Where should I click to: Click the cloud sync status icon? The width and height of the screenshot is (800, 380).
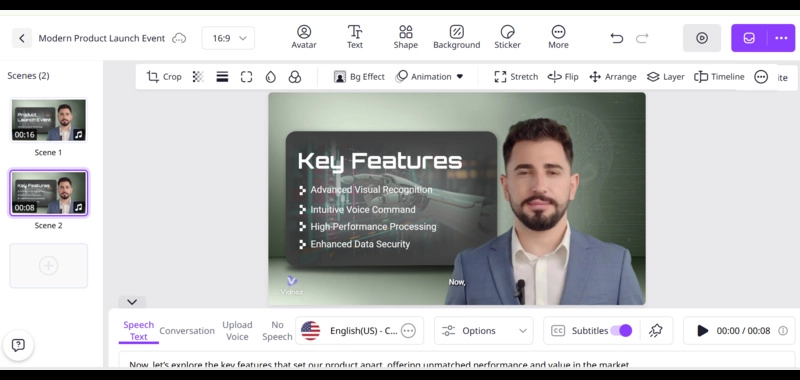pos(179,38)
